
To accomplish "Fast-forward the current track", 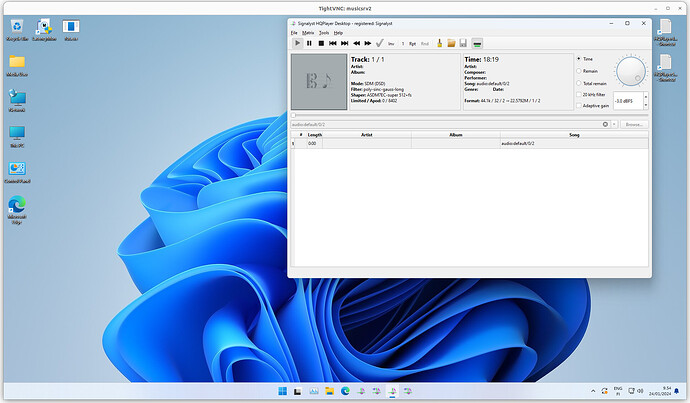I will (x=368, y=43).
